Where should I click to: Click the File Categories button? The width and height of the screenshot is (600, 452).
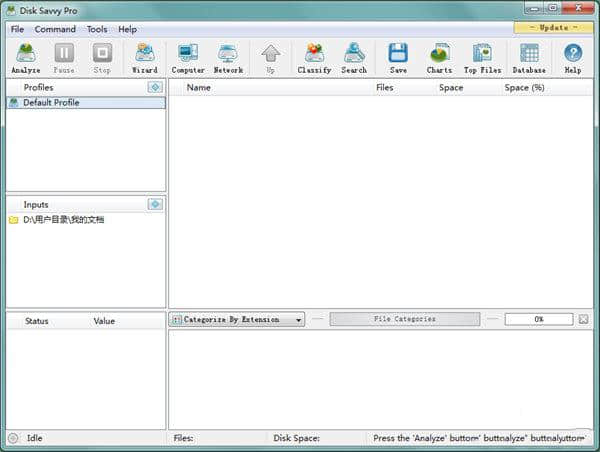tap(405, 320)
